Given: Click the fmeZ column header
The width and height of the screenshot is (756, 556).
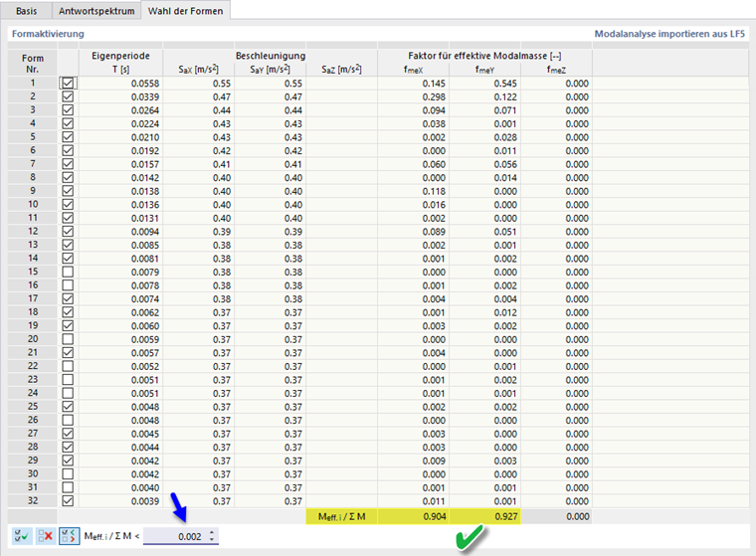Looking at the screenshot, I should (x=556, y=70).
